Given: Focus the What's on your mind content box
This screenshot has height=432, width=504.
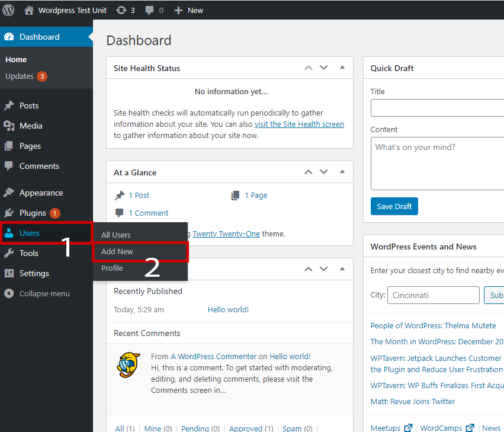Looking at the screenshot, I should (x=437, y=164).
